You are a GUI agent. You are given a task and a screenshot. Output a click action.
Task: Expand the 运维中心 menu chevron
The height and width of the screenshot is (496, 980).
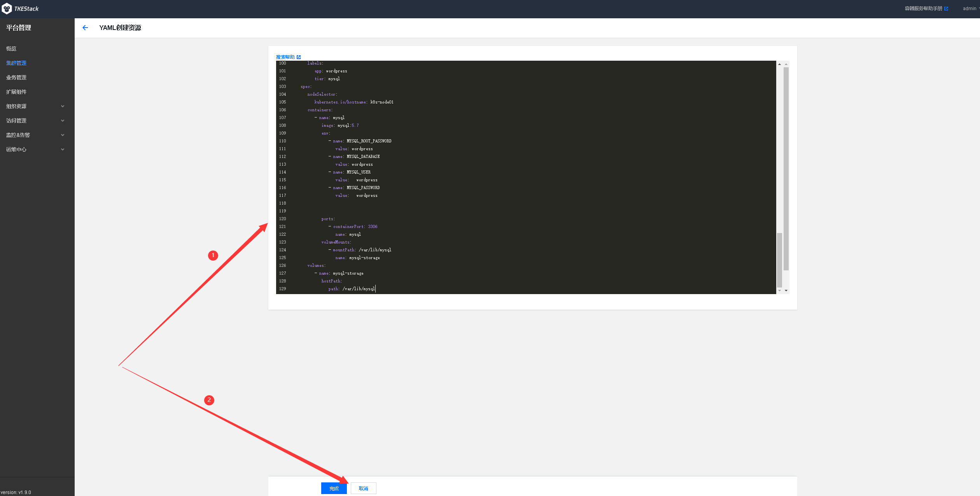[63, 149]
